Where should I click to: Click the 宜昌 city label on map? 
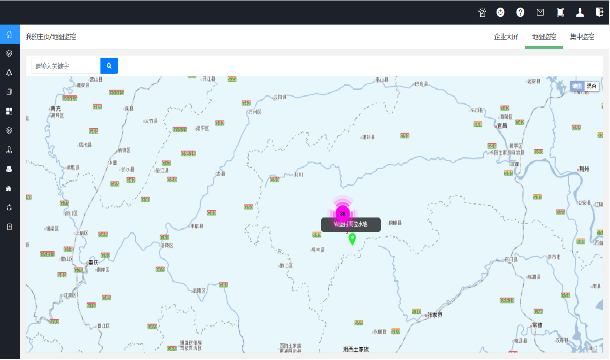502,126
